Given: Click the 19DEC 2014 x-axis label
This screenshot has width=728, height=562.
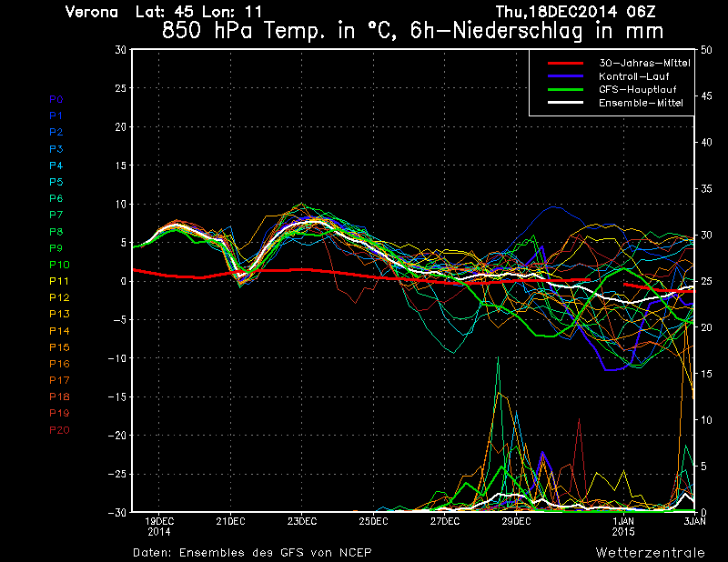Looking at the screenshot, I should 158,527.
